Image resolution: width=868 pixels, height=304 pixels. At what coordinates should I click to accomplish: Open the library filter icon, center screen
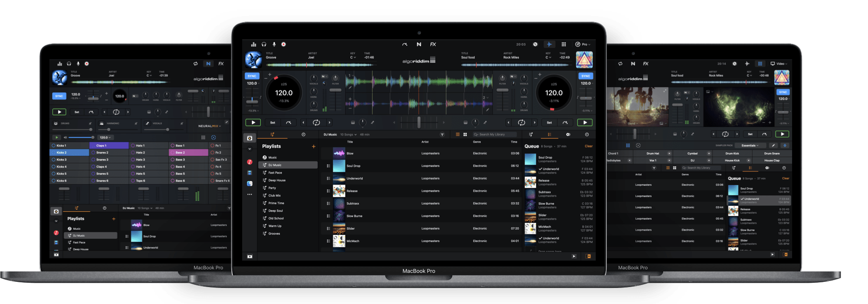pos(442,135)
